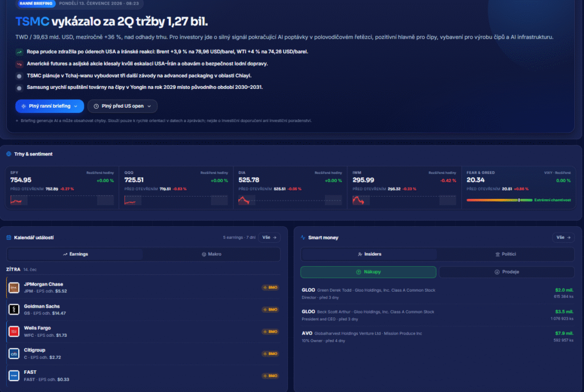This screenshot has height=392, width=584.
Task: Select the Nákupy filter toggle
Action: click(x=368, y=272)
